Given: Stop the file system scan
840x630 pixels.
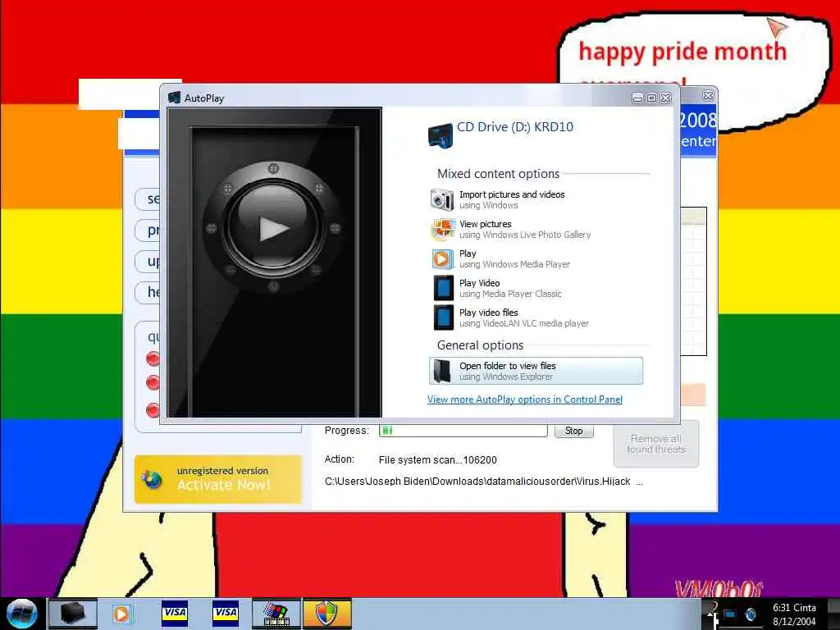Looking at the screenshot, I should click(x=573, y=431).
